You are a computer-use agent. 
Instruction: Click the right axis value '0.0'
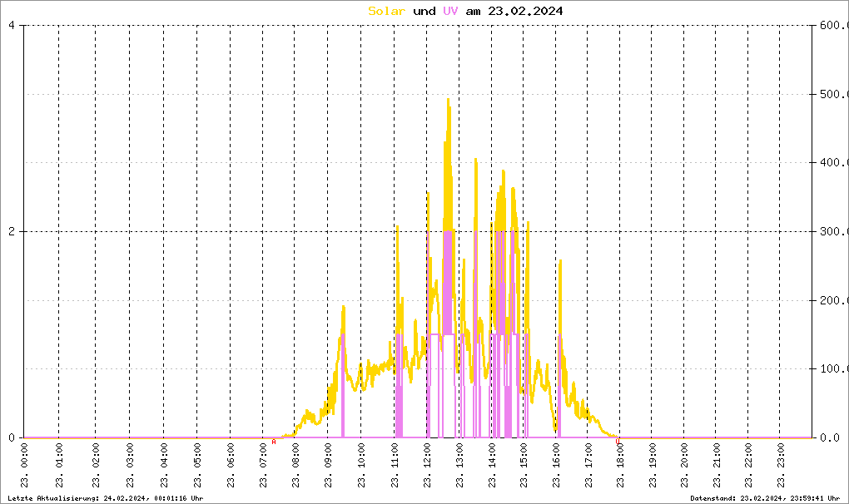coord(831,437)
